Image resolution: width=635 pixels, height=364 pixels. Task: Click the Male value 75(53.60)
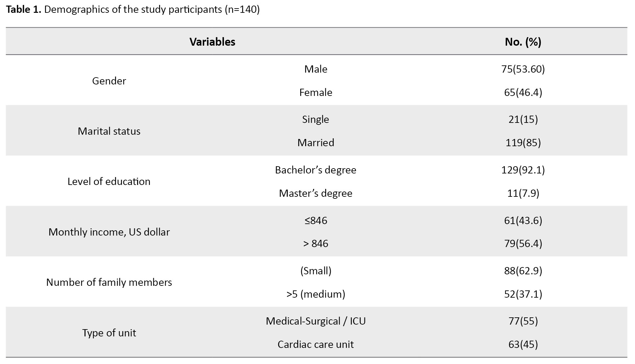pos(523,69)
